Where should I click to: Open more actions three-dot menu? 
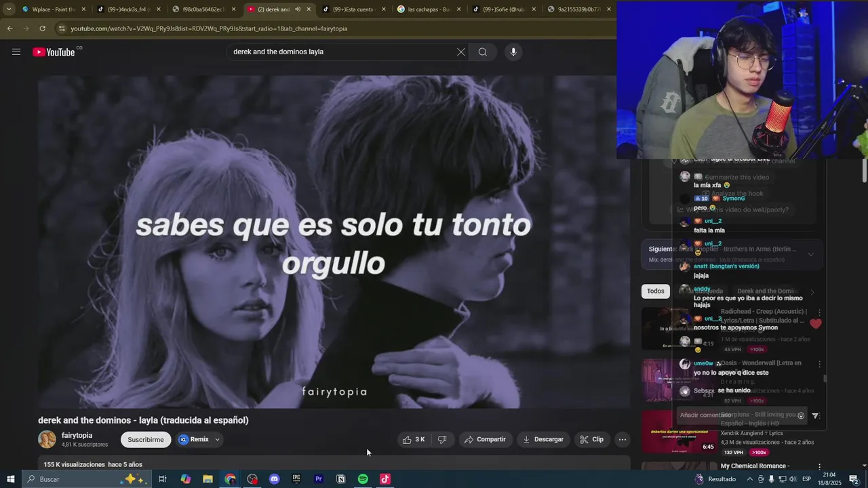tap(623, 439)
